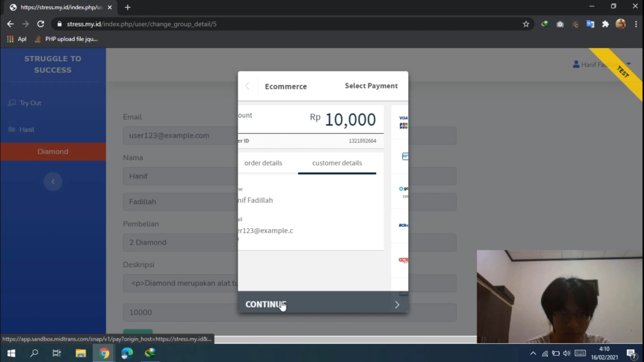This screenshot has height=362, width=644.
Task: Select the BCA KlikPay payment method
Action: (403, 225)
